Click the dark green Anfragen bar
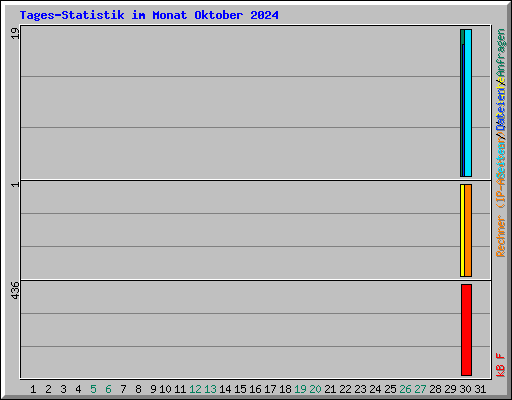512x400 pixels. tap(462, 103)
